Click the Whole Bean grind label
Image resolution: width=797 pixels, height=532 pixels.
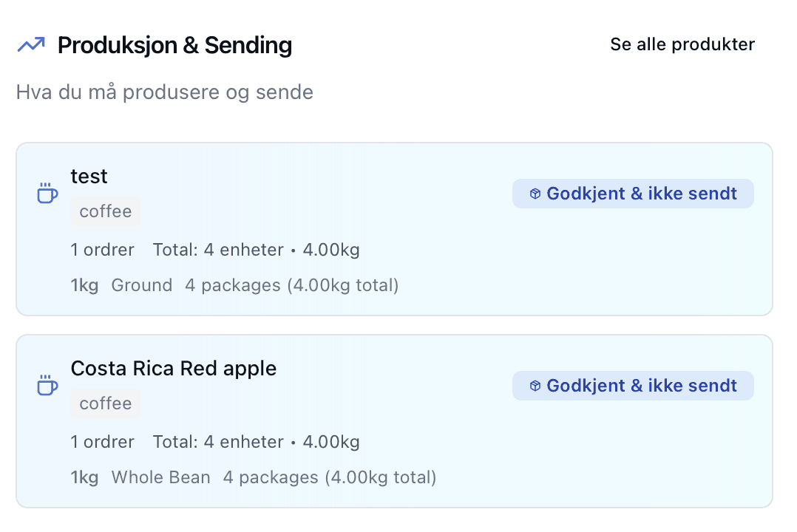160,477
